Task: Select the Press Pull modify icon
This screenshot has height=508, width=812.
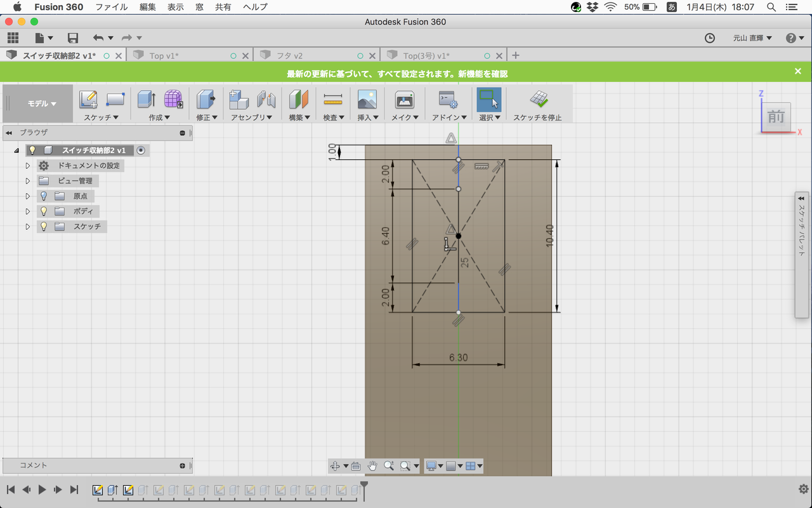Action: (206, 100)
